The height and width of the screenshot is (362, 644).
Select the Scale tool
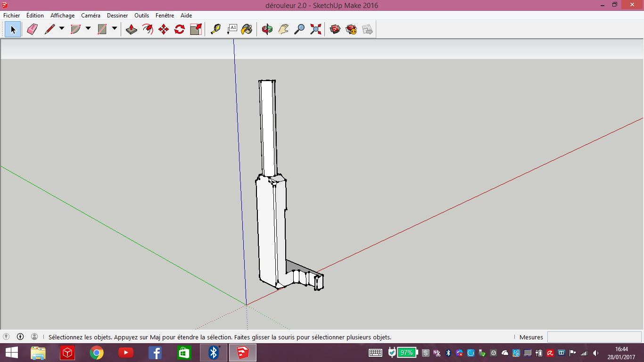[x=196, y=30]
